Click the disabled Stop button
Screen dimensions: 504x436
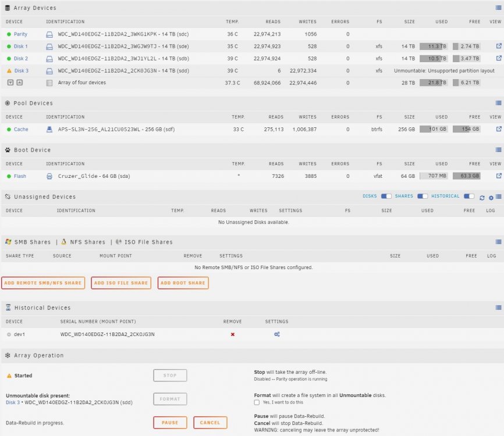pos(170,376)
